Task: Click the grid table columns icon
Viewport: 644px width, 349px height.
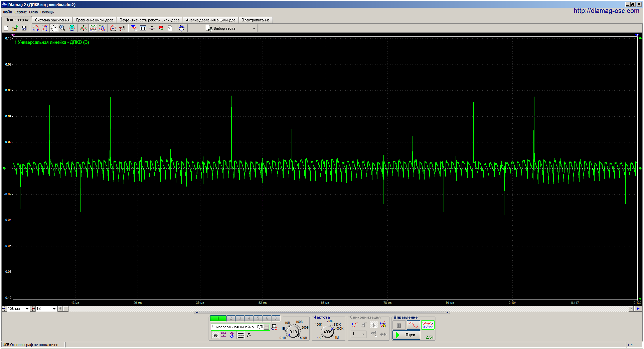Action: [143, 28]
